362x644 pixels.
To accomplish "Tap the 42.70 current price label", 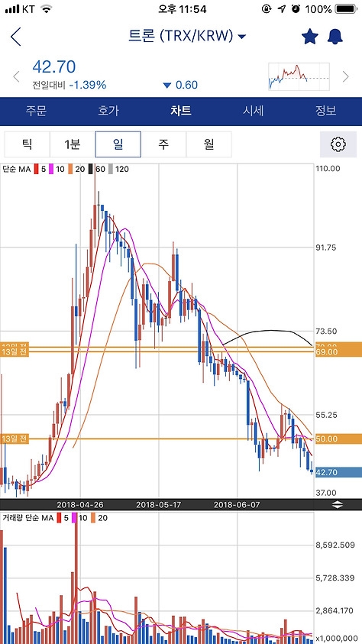I will pyautogui.click(x=338, y=472).
